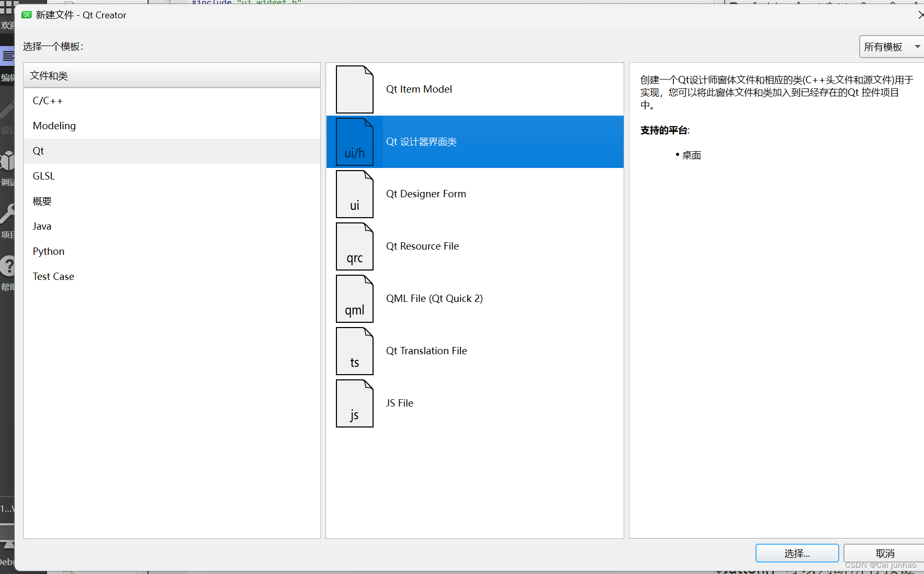
Task: Select the Qt category
Action: pos(172,151)
